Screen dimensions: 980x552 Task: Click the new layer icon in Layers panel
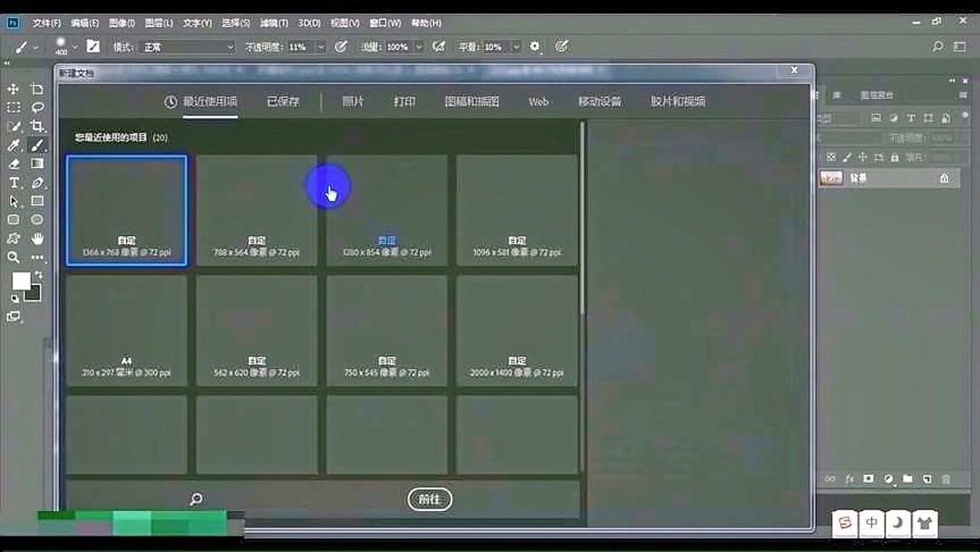927,478
